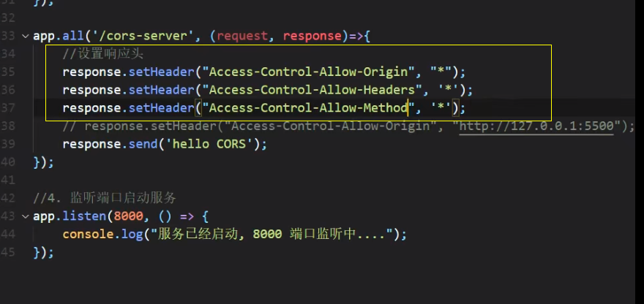Click the "Access-Control-Allow-Method" string
The image size is (644, 304).
pyautogui.click(x=308, y=108)
